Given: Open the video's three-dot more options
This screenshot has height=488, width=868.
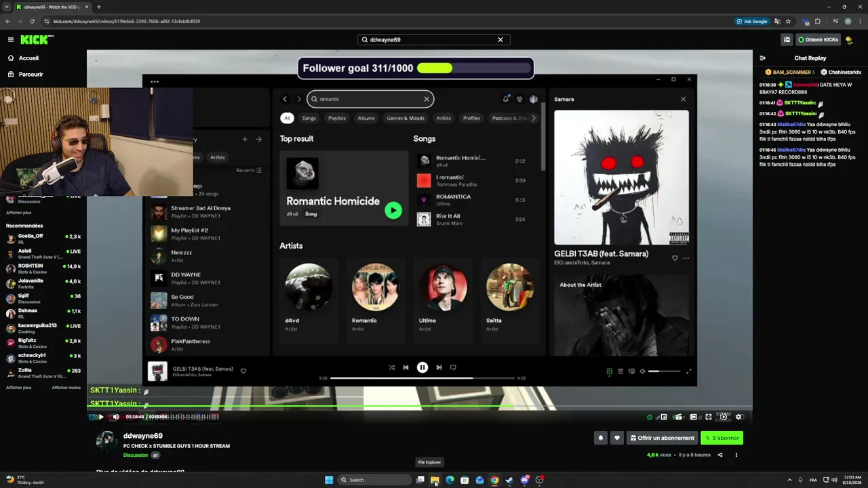Looking at the screenshot, I should pos(736,455).
